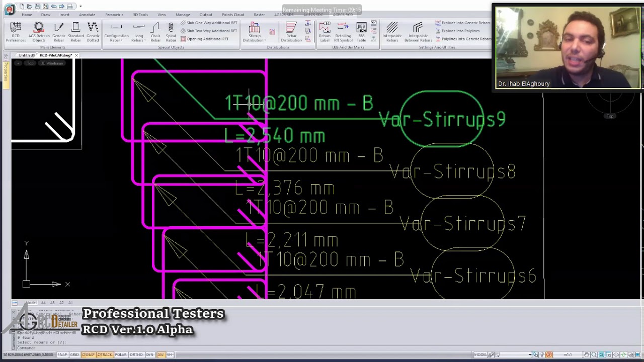This screenshot has height=362, width=644.
Task: Open the Annotate ribbon tab
Action: (x=87, y=15)
